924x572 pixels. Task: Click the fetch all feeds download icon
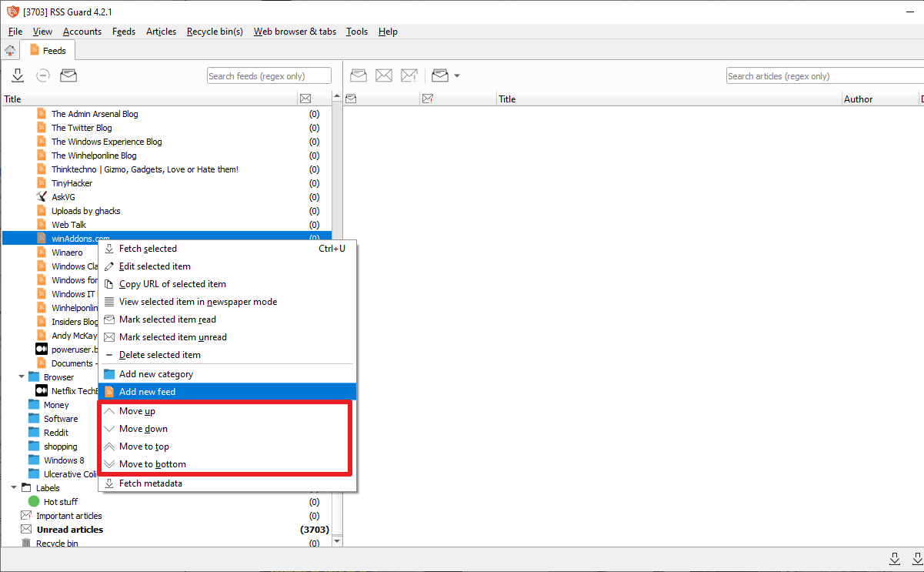point(18,75)
